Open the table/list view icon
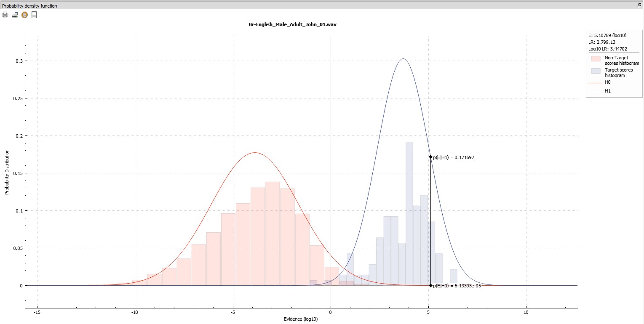Screen dimensions: 644x324 (34, 15)
